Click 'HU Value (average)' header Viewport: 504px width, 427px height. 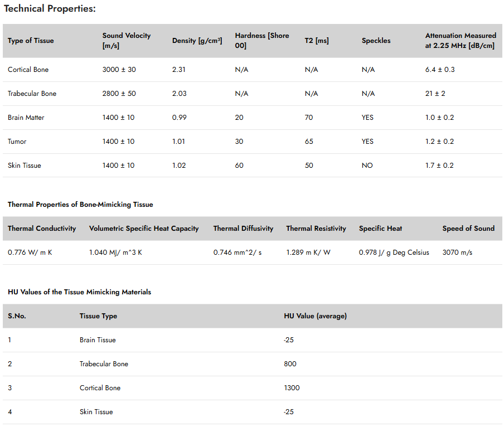pyautogui.click(x=316, y=316)
